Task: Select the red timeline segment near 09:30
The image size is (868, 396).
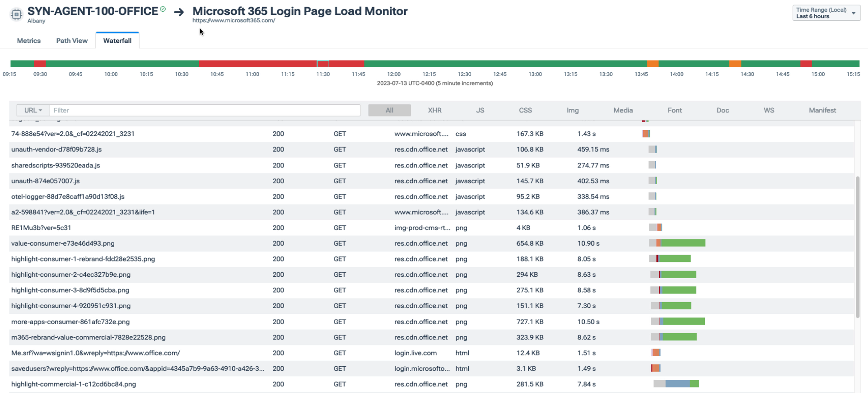Action: pos(40,64)
